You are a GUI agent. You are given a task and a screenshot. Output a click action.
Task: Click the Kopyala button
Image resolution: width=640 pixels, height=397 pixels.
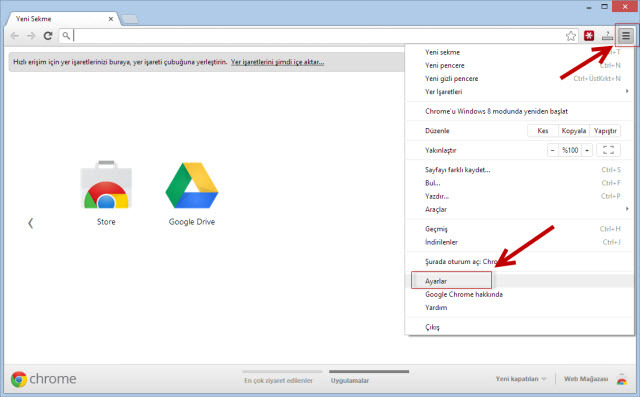point(573,131)
